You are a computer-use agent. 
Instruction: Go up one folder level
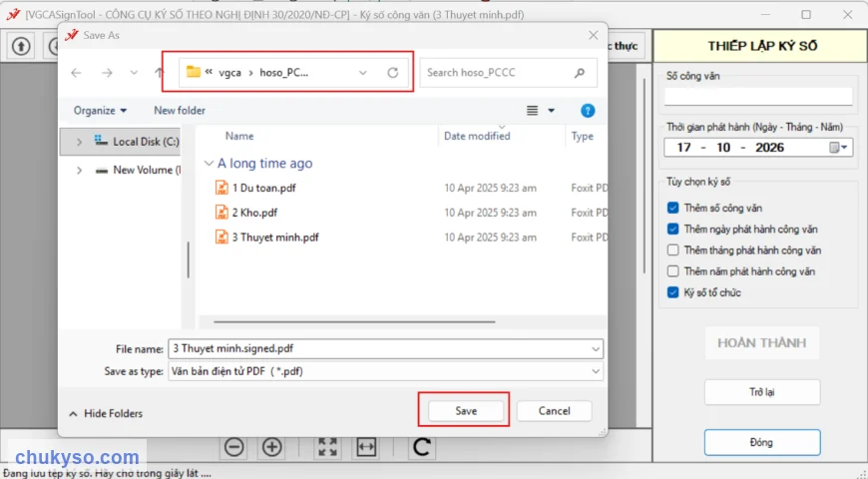click(x=159, y=73)
